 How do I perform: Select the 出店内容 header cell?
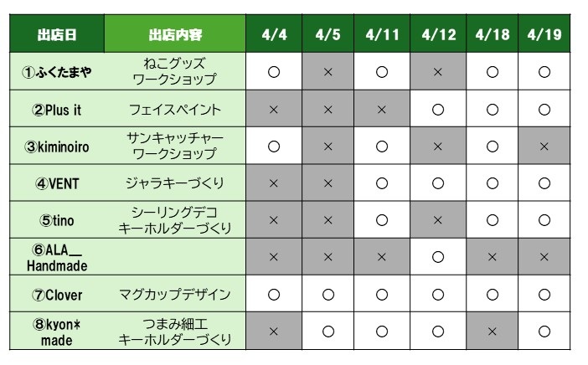[174, 34]
